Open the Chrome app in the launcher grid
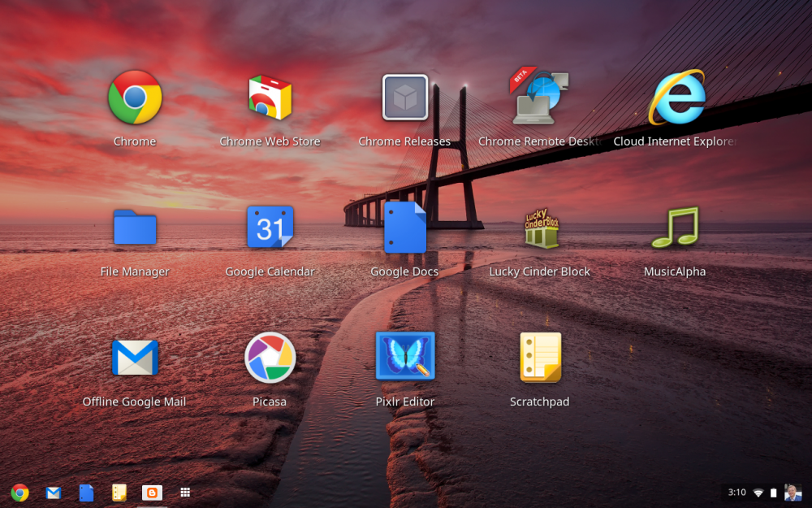812x508 pixels. point(135,98)
